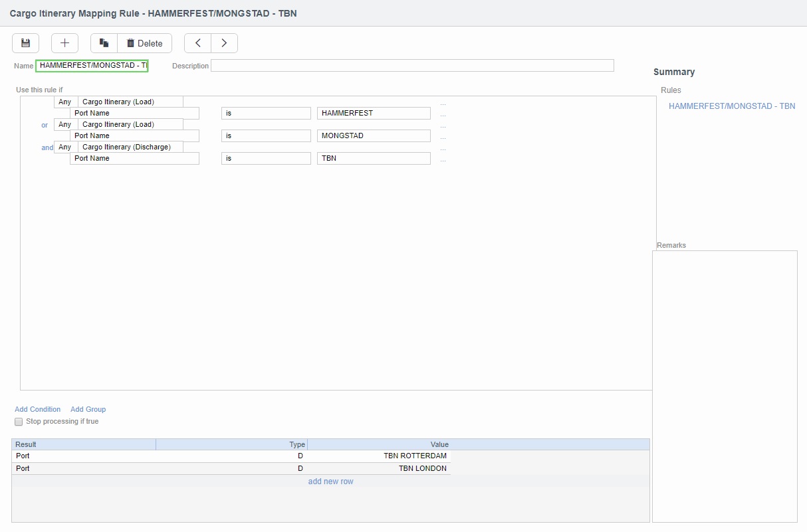
Task: Click the Add Group link
Action: click(88, 409)
